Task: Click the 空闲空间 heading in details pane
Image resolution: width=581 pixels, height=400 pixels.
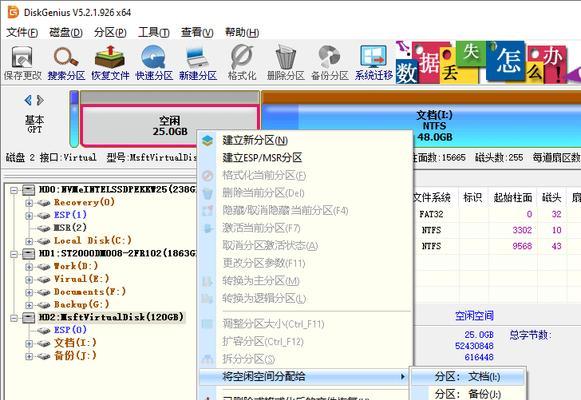Action: 474,316
